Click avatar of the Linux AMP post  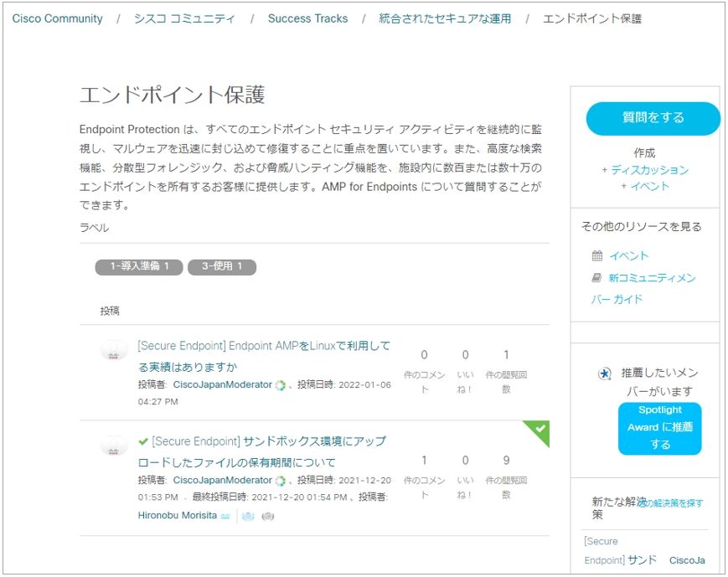114,350
